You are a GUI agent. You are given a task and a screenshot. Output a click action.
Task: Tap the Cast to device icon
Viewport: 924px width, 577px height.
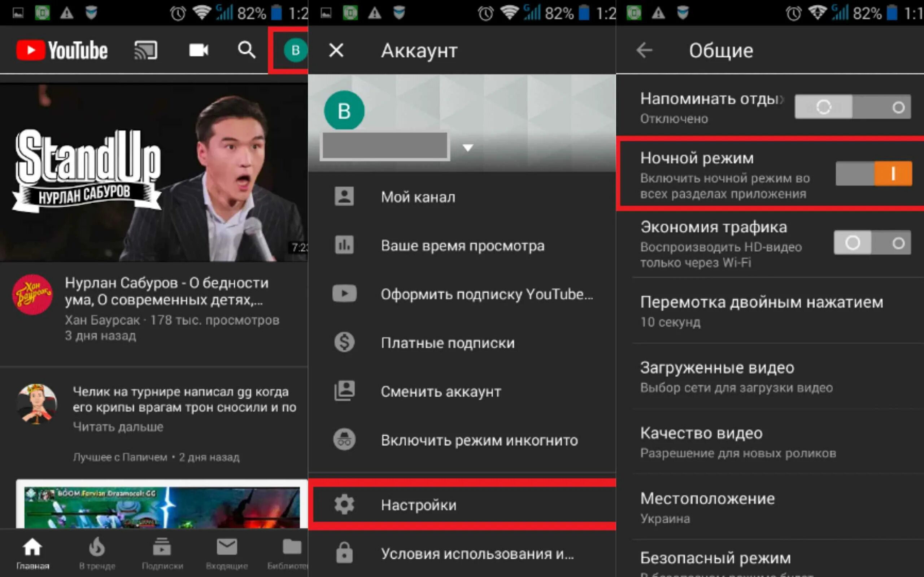(145, 50)
